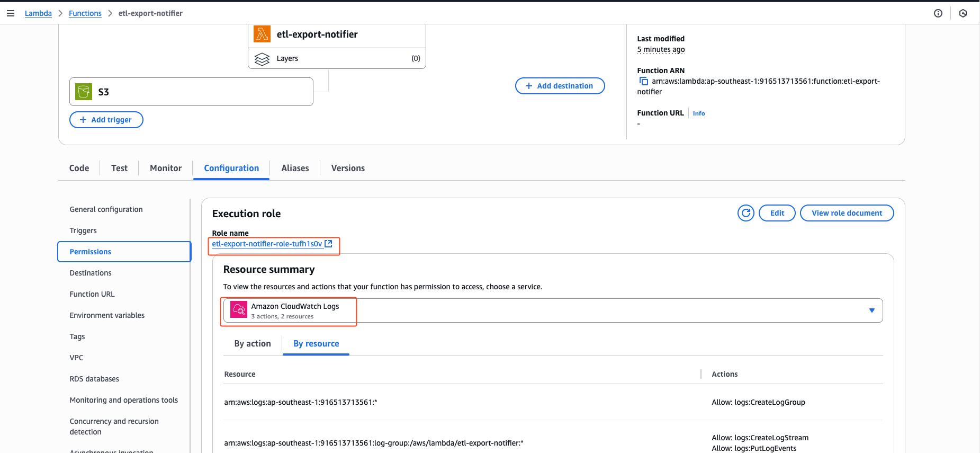The height and width of the screenshot is (453, 980).
Task: Click the info circle icon in top bar
Action: 938,13
